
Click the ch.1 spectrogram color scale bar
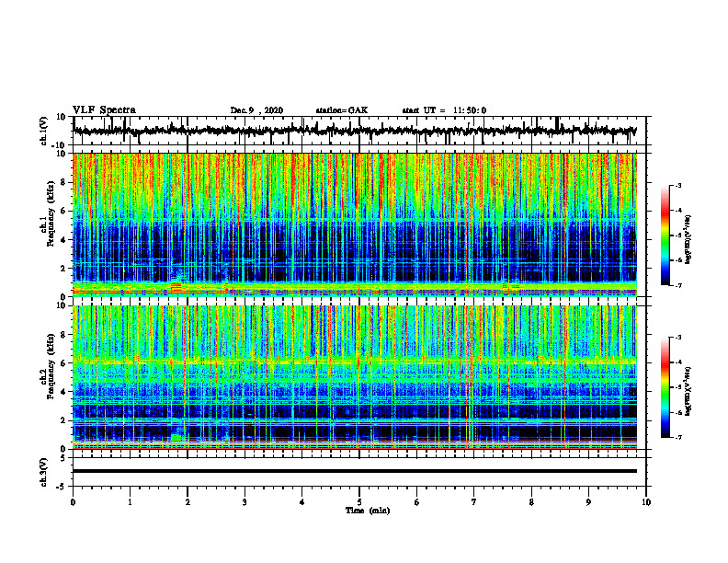665,236
